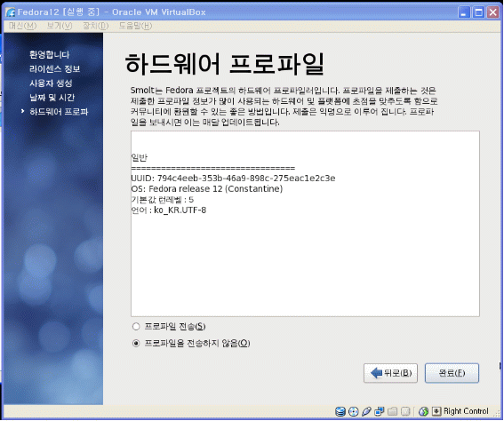Viewport: 504px width, 421px height.
Task: Click the mouse integration globe icon
Action: coord(424,411)
